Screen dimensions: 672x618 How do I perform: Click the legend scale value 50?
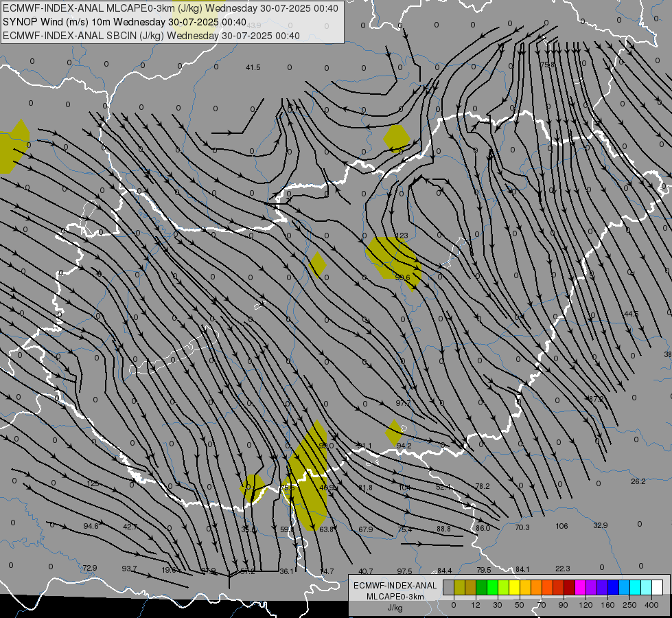click(520, 605)
